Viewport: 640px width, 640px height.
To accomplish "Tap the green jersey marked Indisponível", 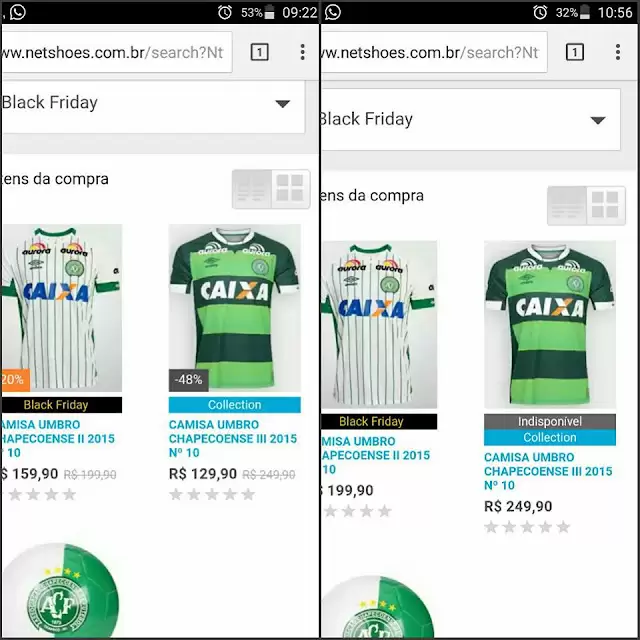I will pyautogui.click(x=550, y=325).
